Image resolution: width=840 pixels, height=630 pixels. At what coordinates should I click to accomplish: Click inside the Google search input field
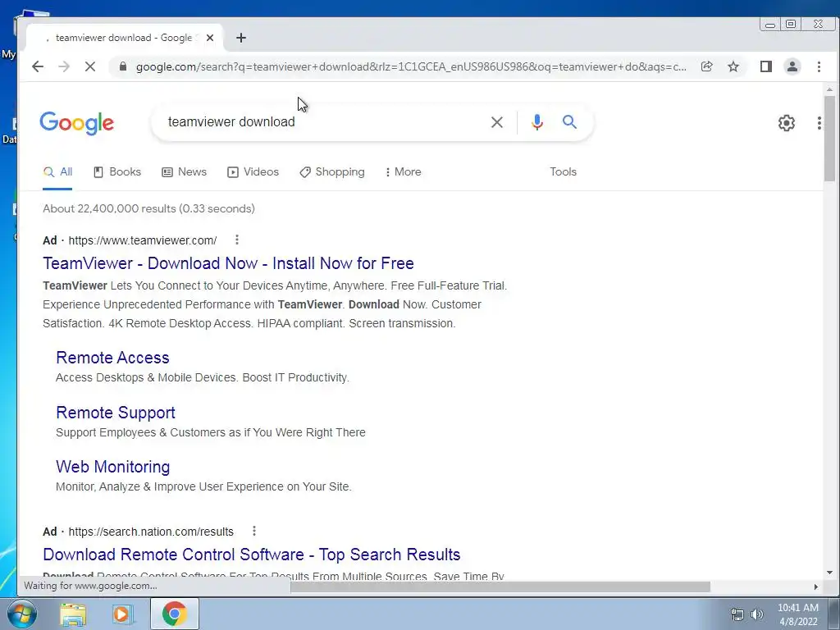tap(322, 122)
